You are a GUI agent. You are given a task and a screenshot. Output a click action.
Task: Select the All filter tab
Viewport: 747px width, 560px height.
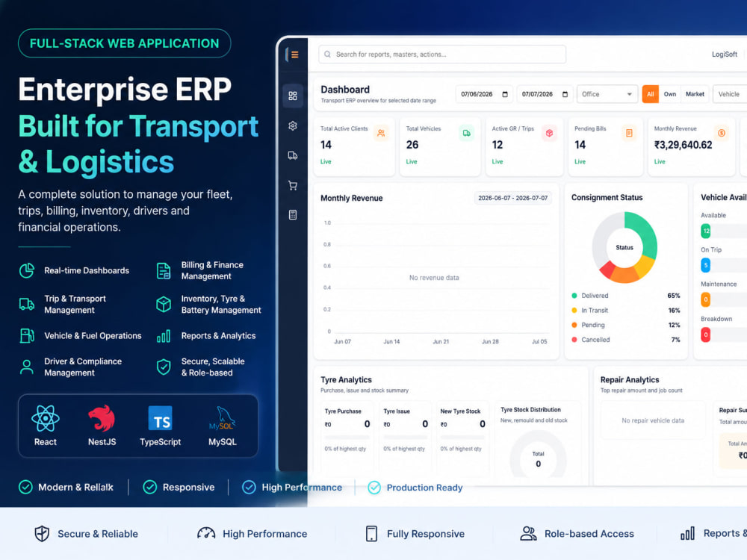pyautogui.click(x=650, y=94)
